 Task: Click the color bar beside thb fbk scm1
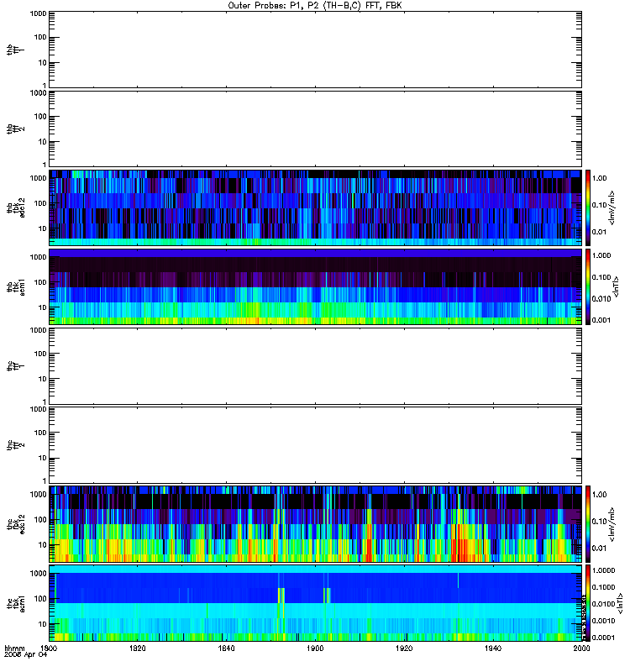tap(588, 286)
